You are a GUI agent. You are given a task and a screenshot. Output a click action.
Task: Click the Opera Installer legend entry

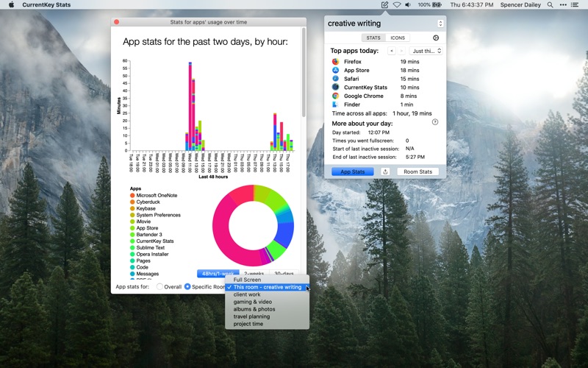click(149, 254)
